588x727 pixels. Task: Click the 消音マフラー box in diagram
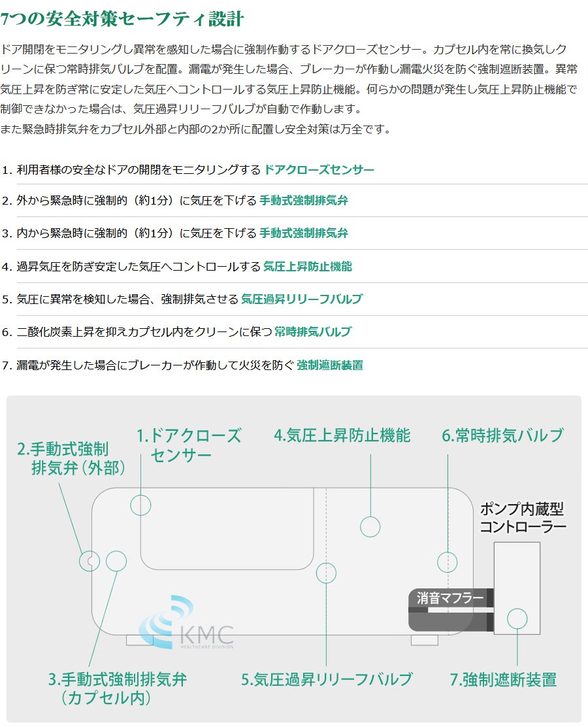[x=450, y=610]
